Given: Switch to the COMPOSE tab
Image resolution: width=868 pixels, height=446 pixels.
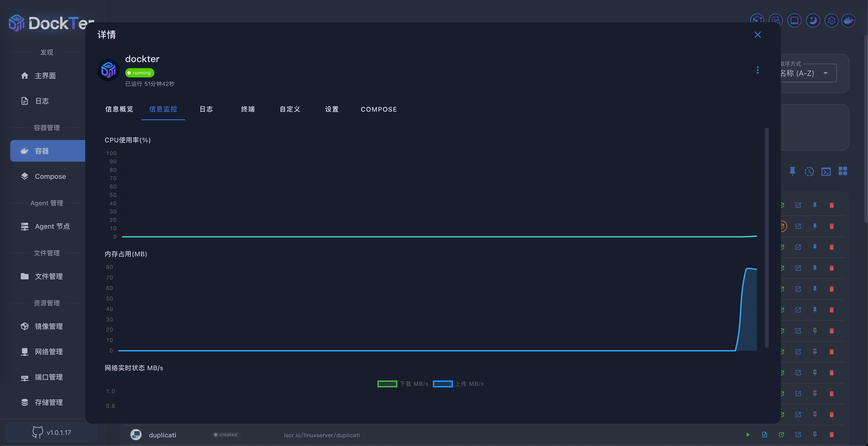Looking at the screenshot, I should 378,109.
